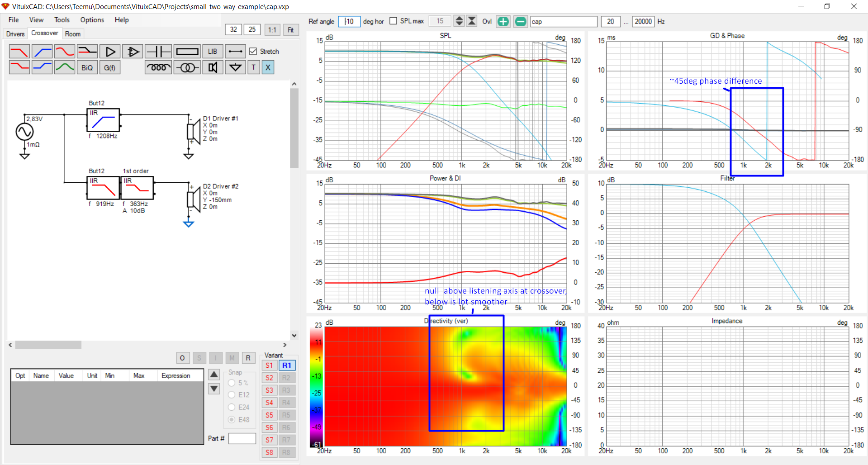Select the E24 snap radio button
The width and height of the screenshot is (868, 465).
pyautogui.click(x=232, y=407)
